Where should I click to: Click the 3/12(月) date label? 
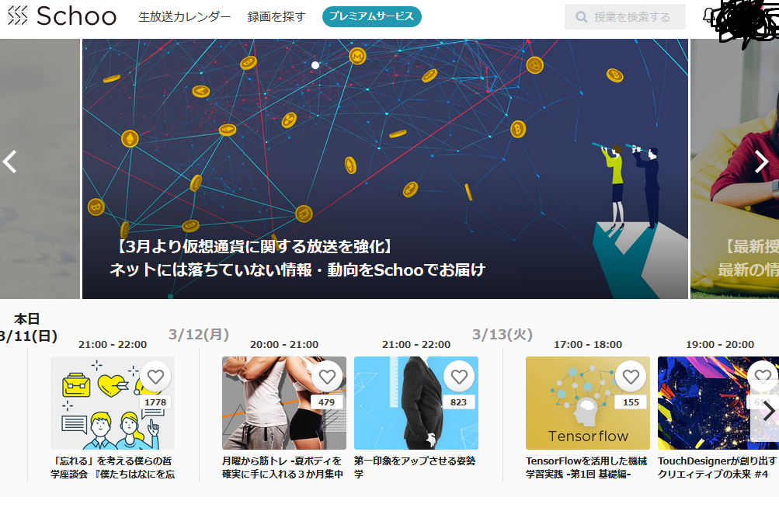(199, 334)
